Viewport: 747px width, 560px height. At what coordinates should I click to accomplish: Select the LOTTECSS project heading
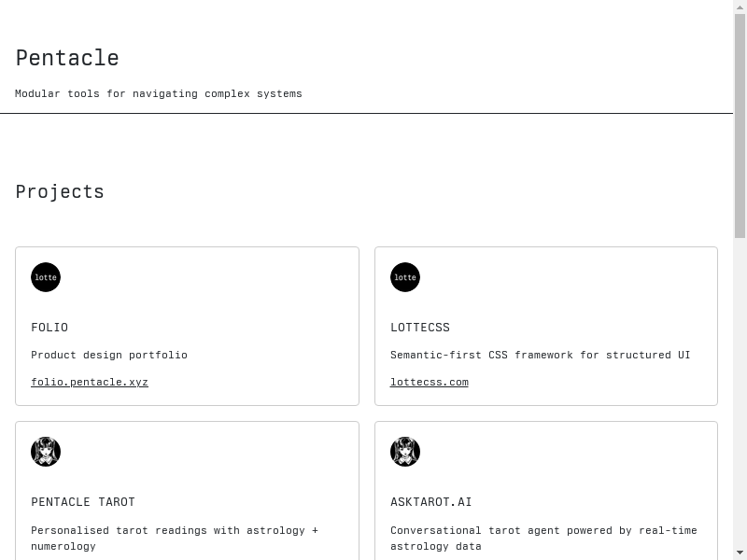(420, 328)
